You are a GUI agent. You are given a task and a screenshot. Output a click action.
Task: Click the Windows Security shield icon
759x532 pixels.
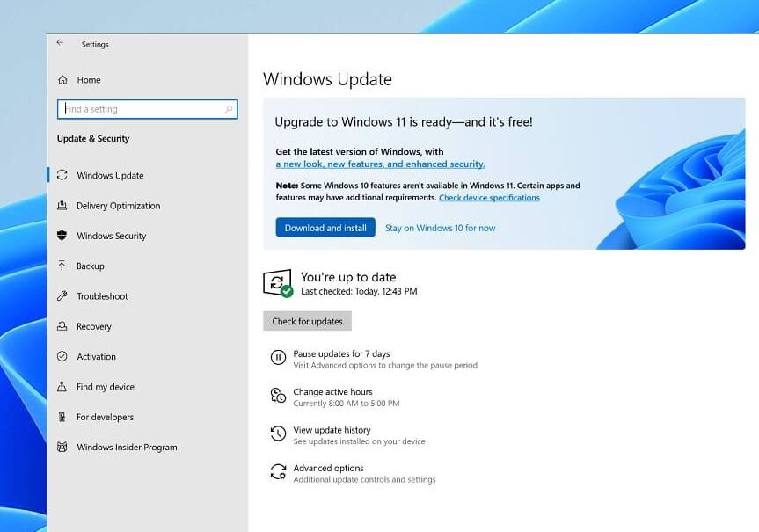62,236
